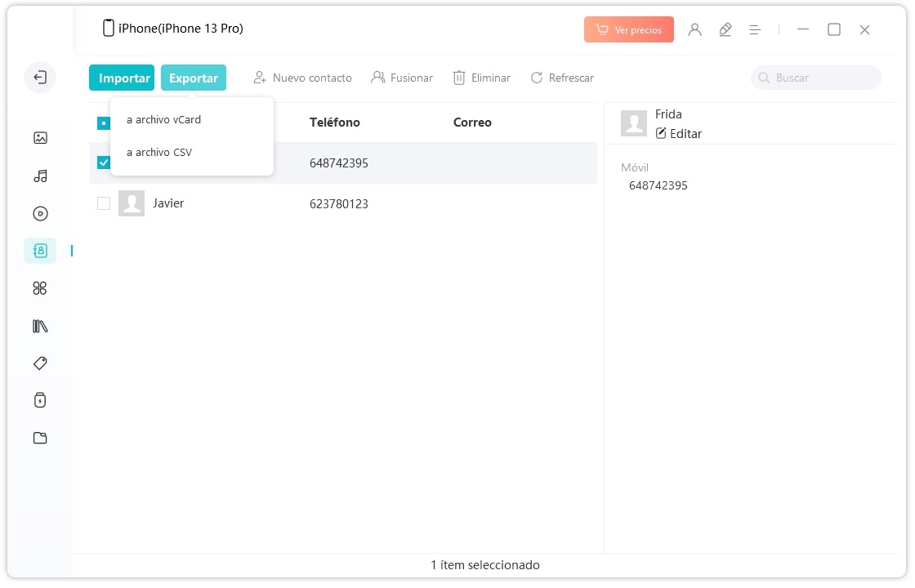Open the file folder sidebar icon
Viewport: 915px width, 588px height.
pos(40,439)
